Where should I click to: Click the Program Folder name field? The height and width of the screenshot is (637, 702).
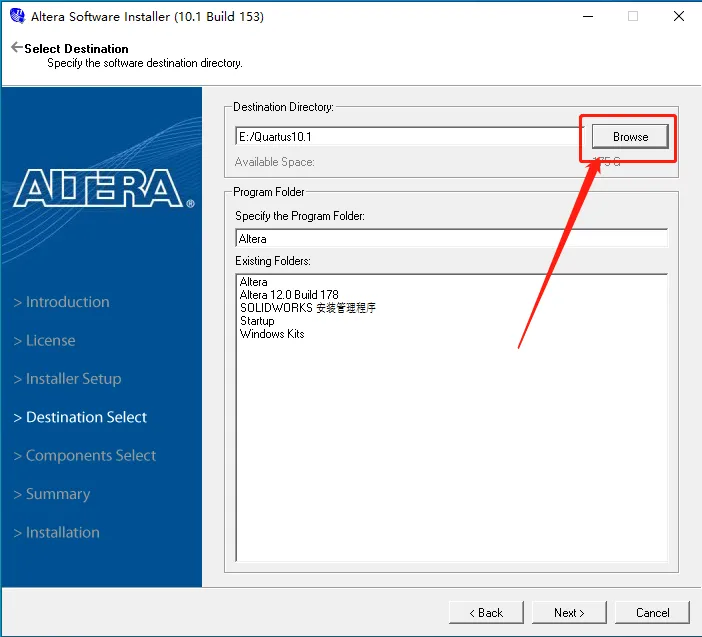(451, 238)
